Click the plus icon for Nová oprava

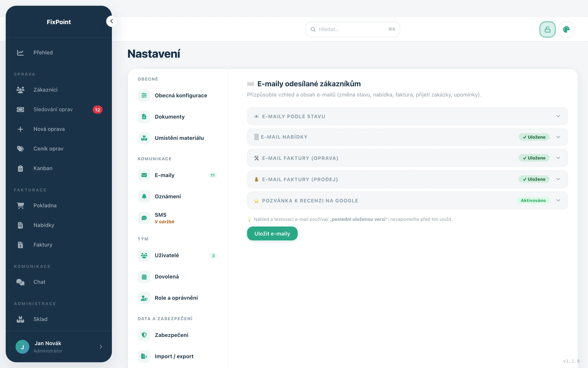20,129
